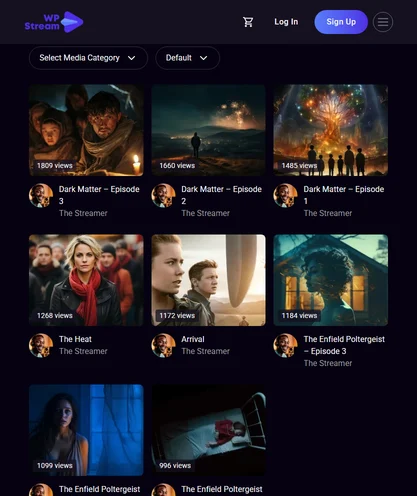Click The Streamer under Arrival
Image resolution: width=417 pixels, height=496 pixels.
click(205, 351)
